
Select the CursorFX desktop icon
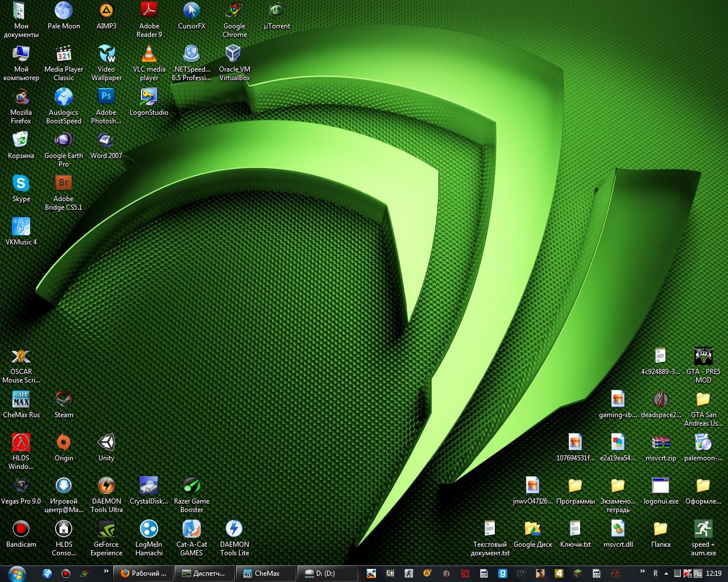pos(192,16)
